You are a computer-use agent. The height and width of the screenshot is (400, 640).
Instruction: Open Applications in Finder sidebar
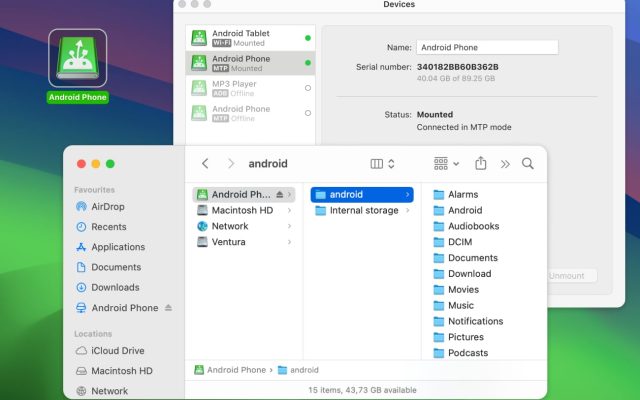point(110,247)
